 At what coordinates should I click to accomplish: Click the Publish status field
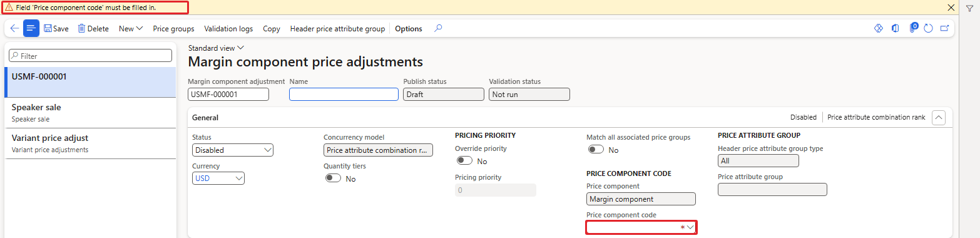444,94
